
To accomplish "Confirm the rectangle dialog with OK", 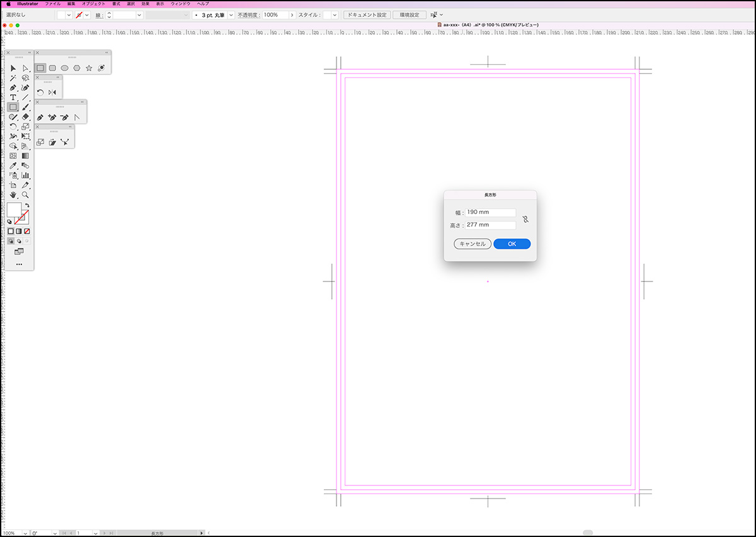I will (x=512, y=244).
